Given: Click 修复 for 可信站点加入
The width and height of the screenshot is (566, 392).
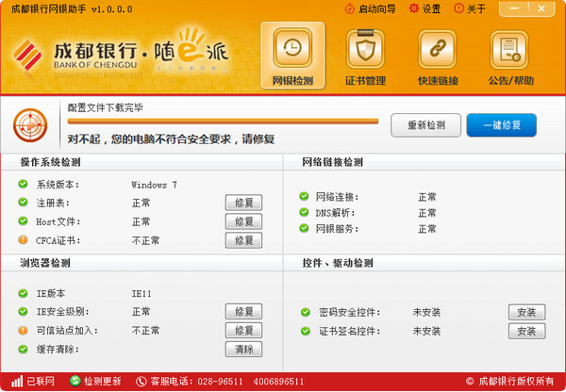Looking at the screenshot, I should pos(243,330).
